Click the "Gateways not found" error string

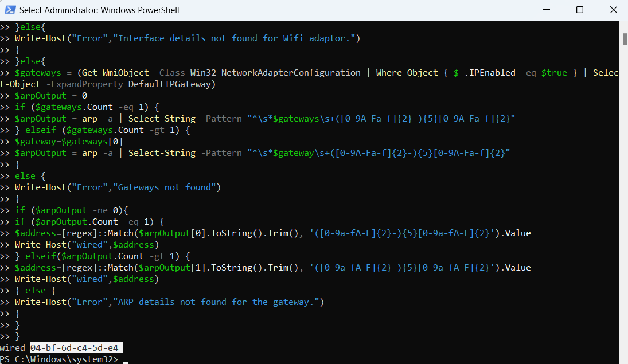164,187
